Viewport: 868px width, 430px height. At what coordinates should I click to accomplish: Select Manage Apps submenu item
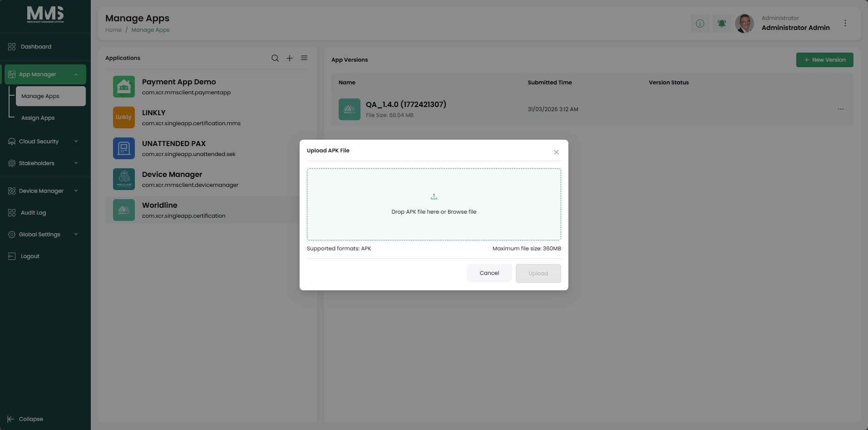click(x=51, y=96)
